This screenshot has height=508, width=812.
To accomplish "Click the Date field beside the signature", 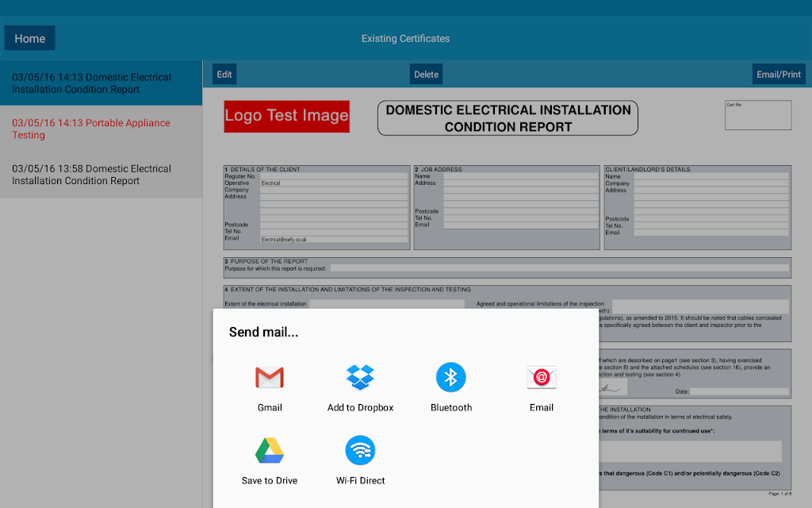I will point(739,391).
